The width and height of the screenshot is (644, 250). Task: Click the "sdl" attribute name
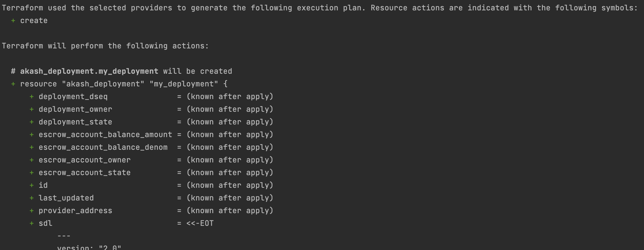point(45,224)
